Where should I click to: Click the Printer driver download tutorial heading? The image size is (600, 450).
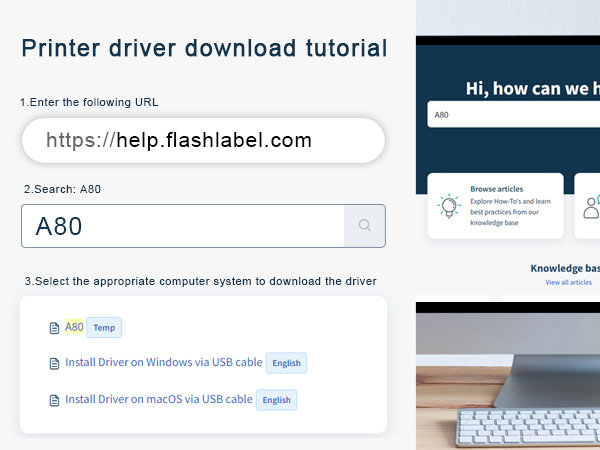pyautogui.click(x=204, y=48)
